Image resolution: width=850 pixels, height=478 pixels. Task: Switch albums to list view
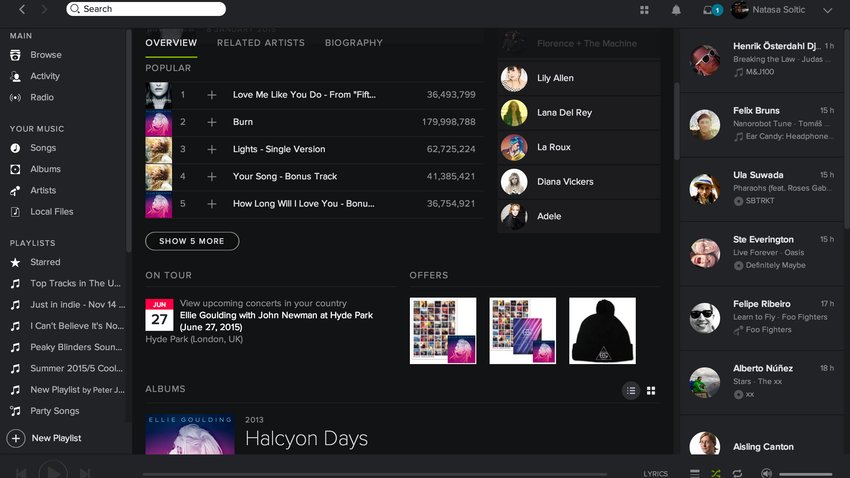[x=631, y=391]
